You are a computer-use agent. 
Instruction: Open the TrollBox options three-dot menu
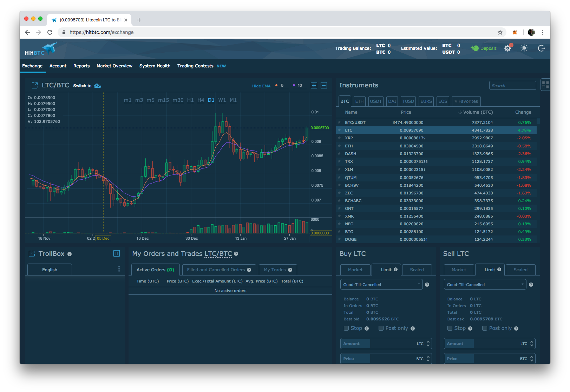coord(119,269)
